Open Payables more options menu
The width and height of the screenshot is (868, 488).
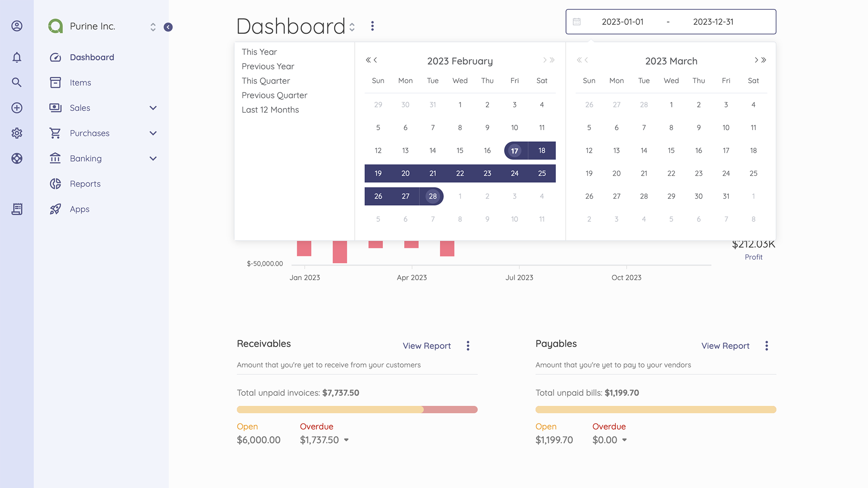[x=767, y=346]
